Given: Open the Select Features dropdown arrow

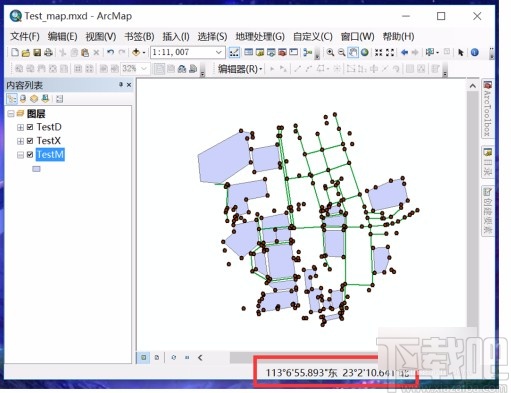Looking at the screenshot, I should pyautogui.click(x=437, y=53).
